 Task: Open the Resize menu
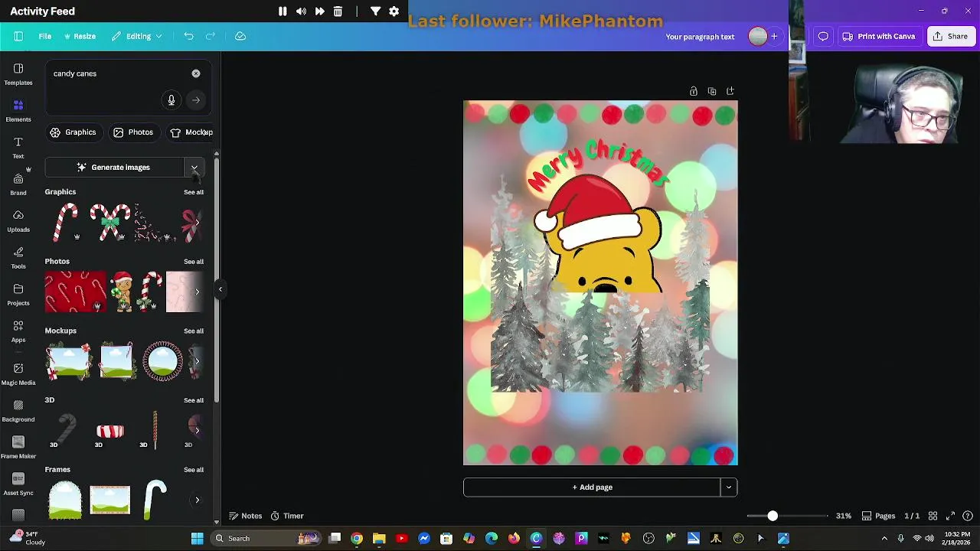[80, 36]
